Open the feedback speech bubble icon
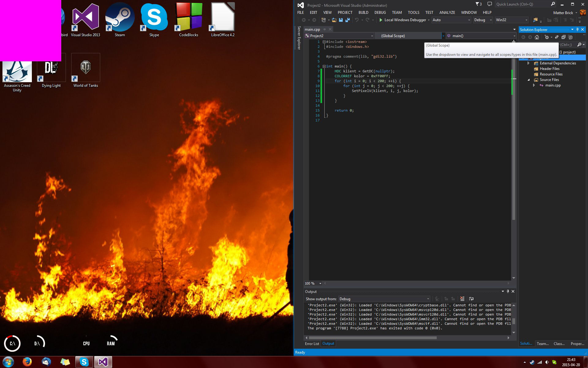The image size is (588, 368). 489,4
